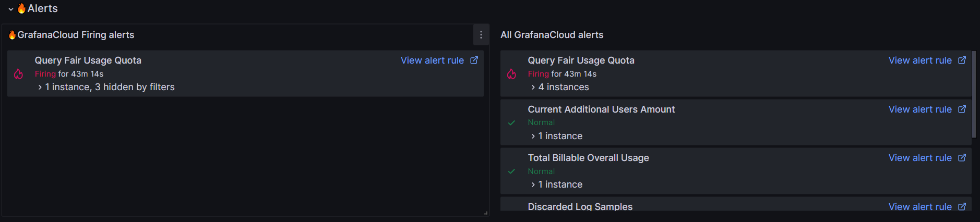The image size is (980, 222).
Task: Click the firing flame icon in All alerts list
Action: click(x=511, y=74)
